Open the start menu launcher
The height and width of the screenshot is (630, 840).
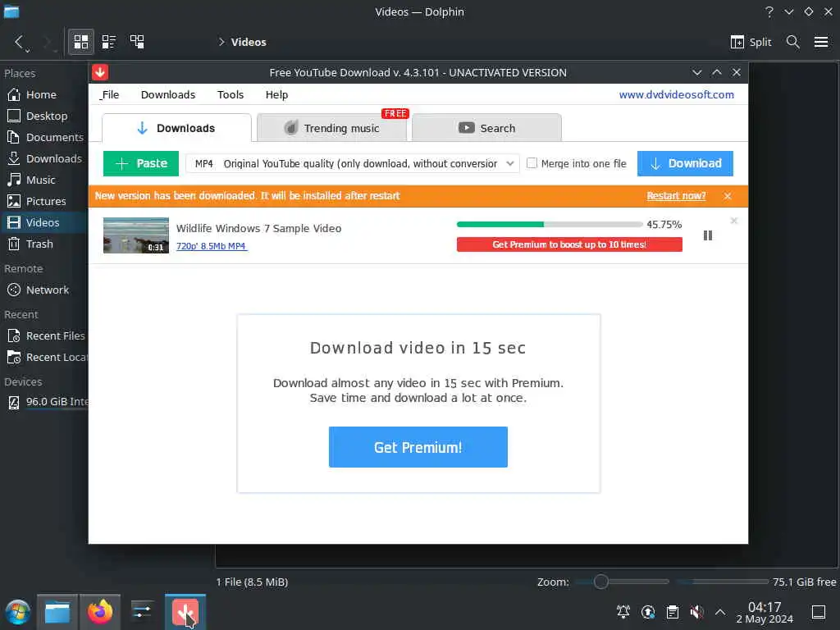tap(18, 612)
